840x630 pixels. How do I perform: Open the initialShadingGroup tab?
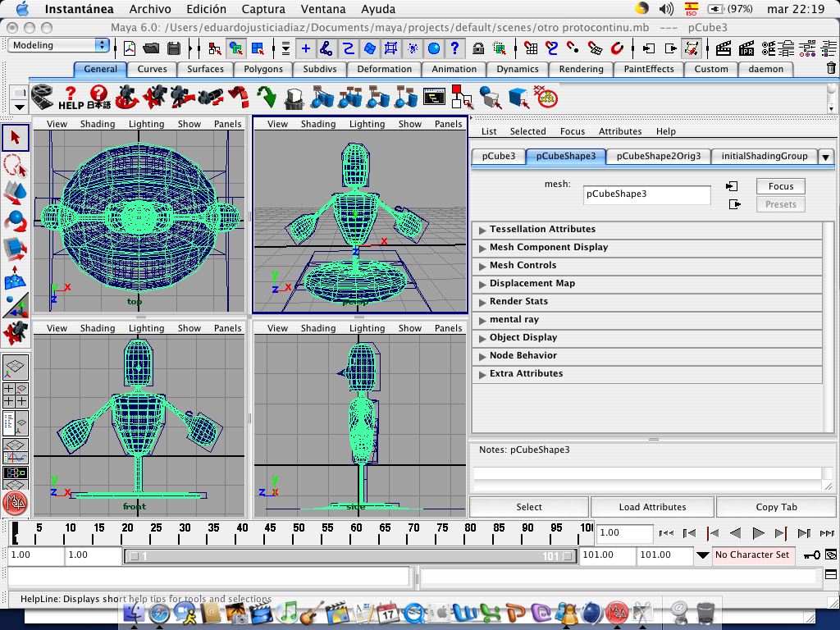coord(765,156)
